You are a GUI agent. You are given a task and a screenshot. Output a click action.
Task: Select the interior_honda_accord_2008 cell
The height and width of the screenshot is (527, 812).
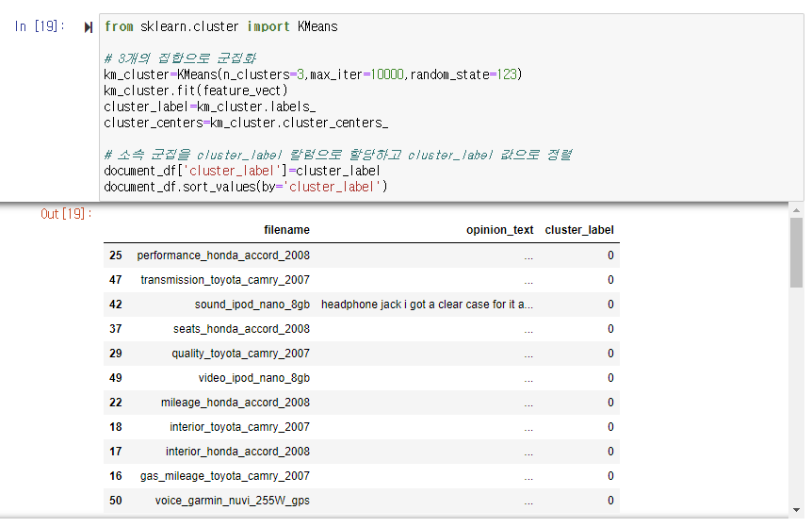[237, 452]
